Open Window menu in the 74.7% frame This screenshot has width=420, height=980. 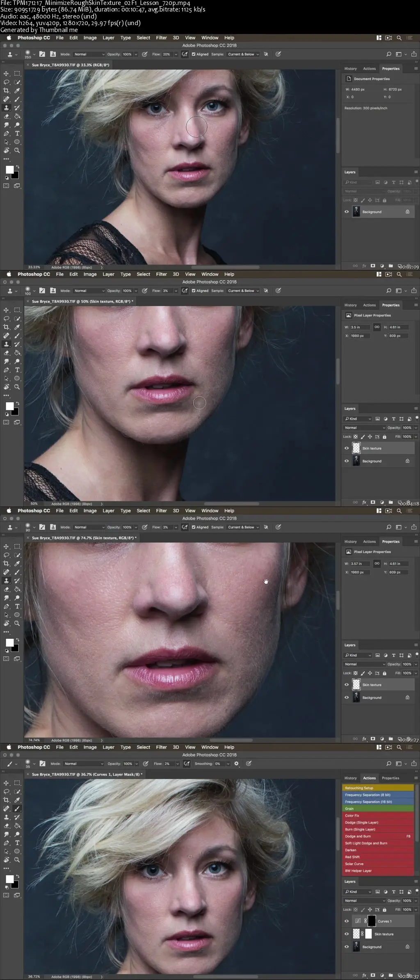[210, 511]
